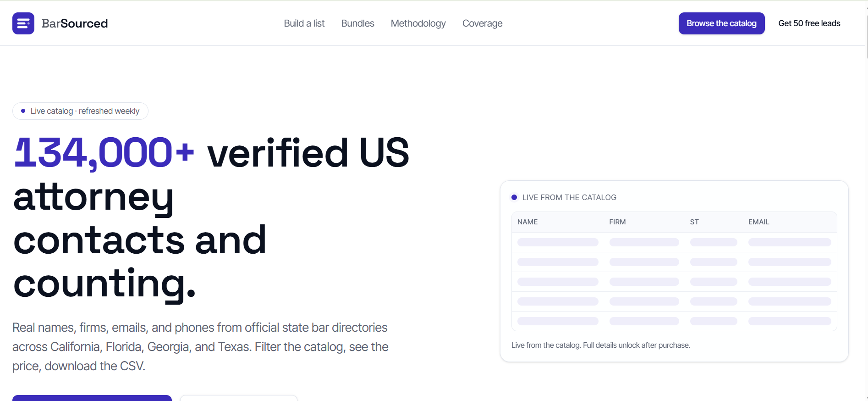Go to the Bundles menu item
This screenshot has width=868, height=401.
click(x=357, y=23)
